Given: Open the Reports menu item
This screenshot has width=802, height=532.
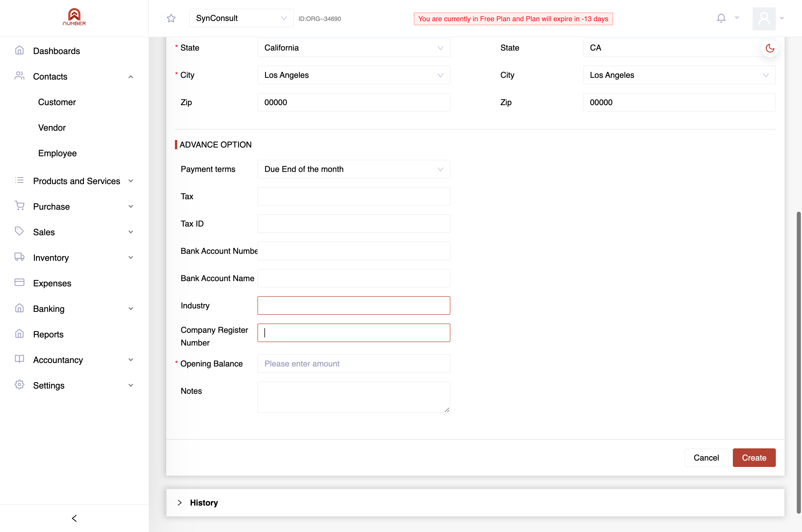Looking at the screenshot, I should click(x=48, y=335).
